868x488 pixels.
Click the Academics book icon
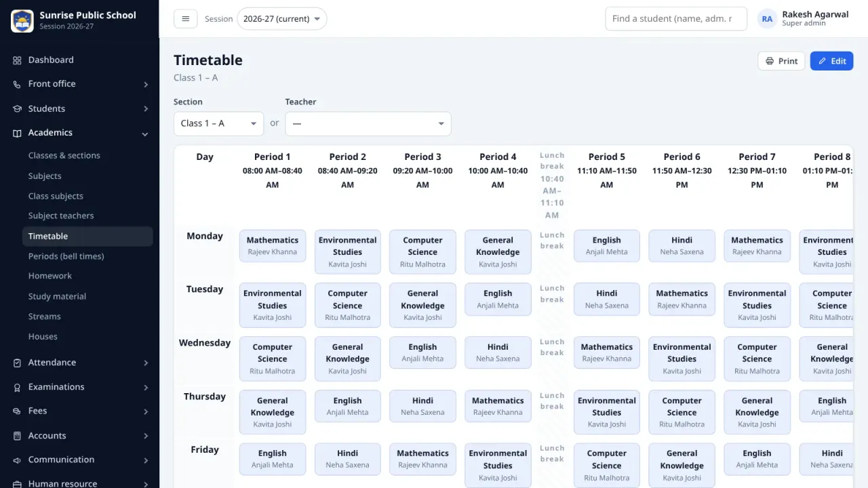click(x=17, y=133)
